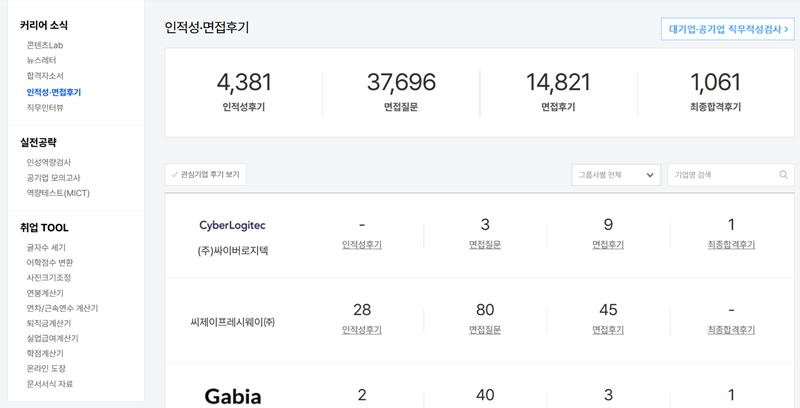Open 사진크기조정 tool

coord(48,278)
